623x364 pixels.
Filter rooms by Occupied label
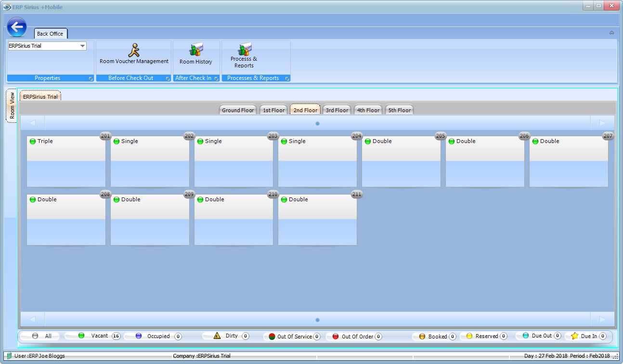[158, 336]
